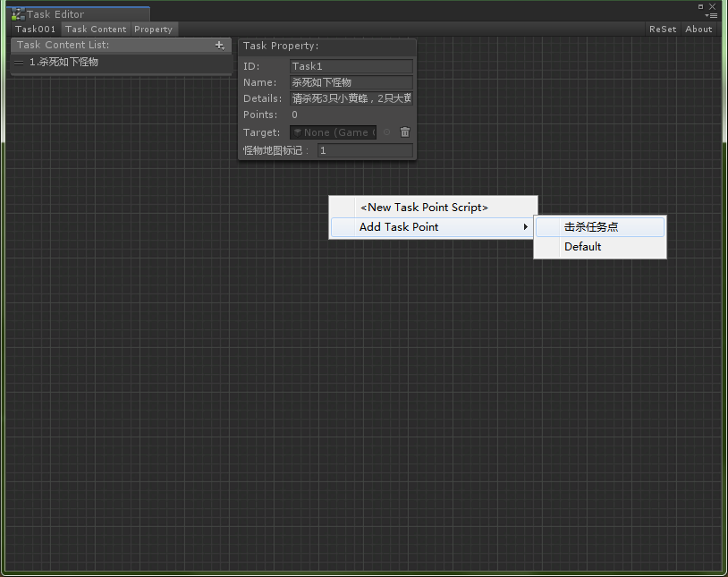Switch to the Task Content tab
728x577 pixels.
coord(96,29)
